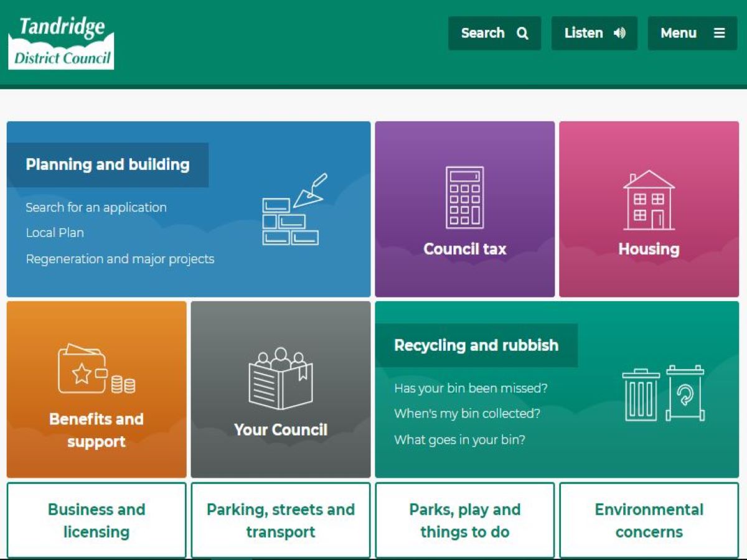Screen dimensions: 747x560
Task: Follow Has your bin been missed link
Action: coord(471,388)
